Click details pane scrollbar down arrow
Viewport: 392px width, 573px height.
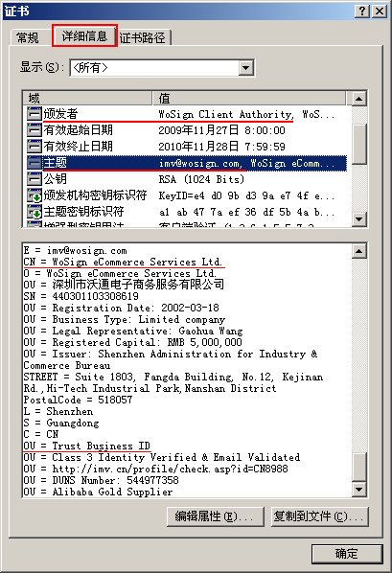pos(359,489)
